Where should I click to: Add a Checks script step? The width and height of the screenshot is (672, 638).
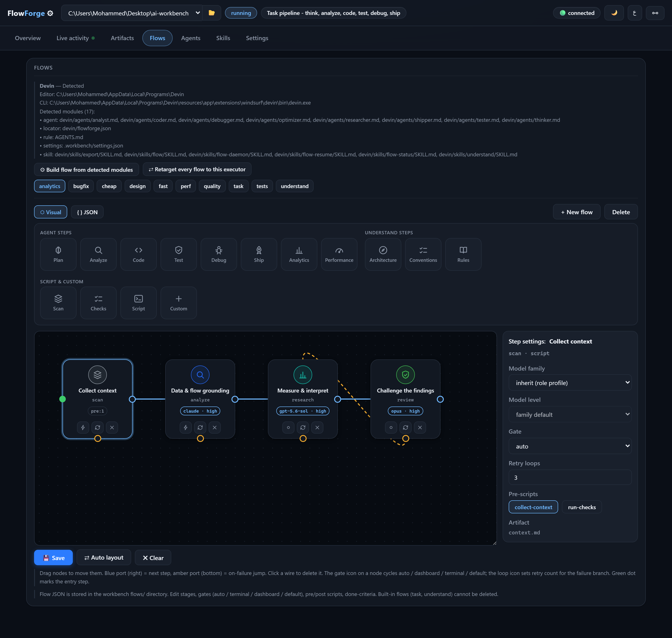98,303
